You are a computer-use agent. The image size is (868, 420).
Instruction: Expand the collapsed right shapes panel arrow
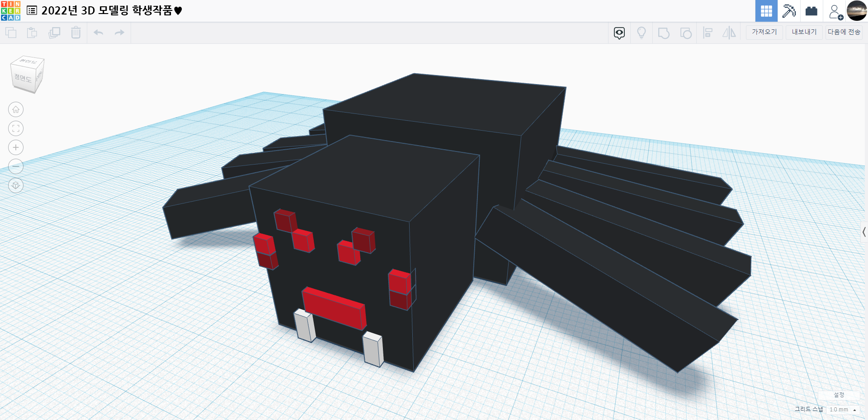click(864, 232)
